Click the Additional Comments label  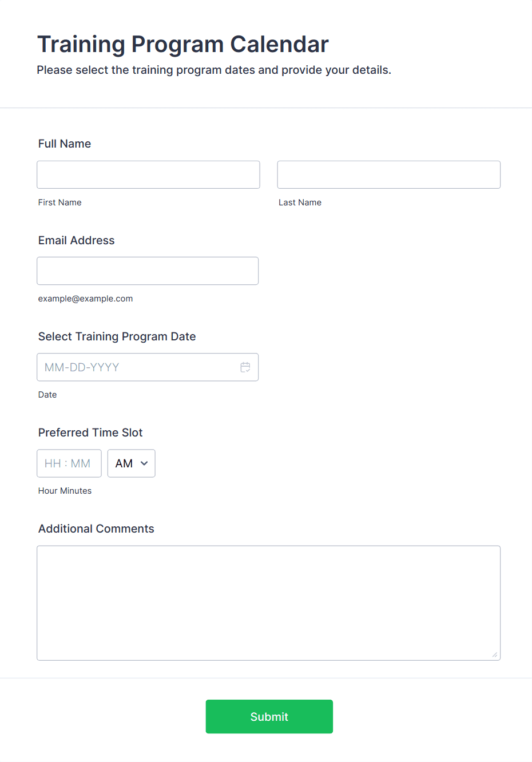96,529
